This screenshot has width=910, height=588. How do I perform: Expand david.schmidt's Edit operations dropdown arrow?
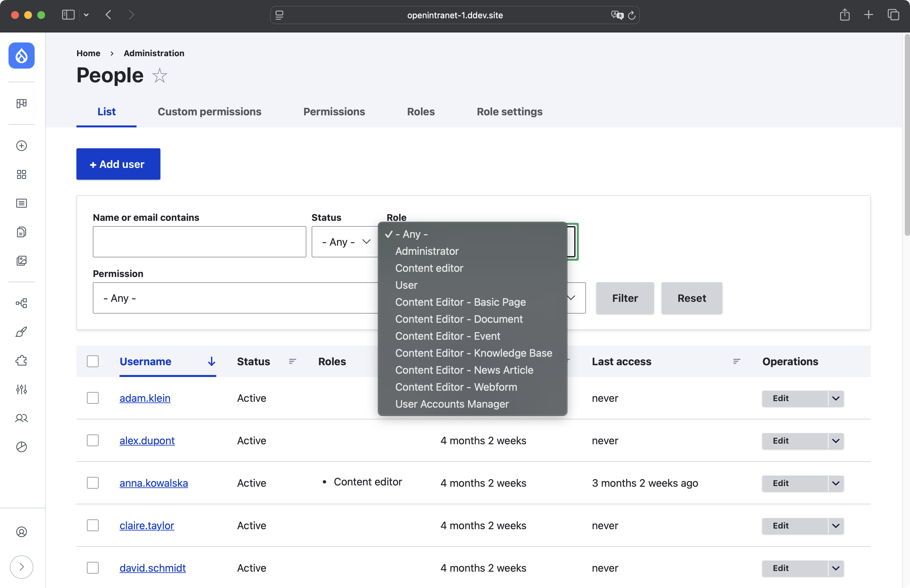pos(836,568)
